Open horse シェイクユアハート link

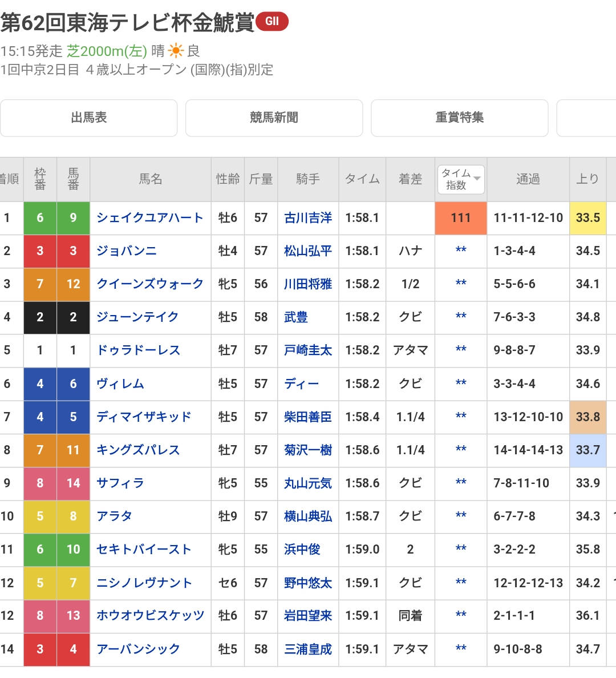coord(149,218)
